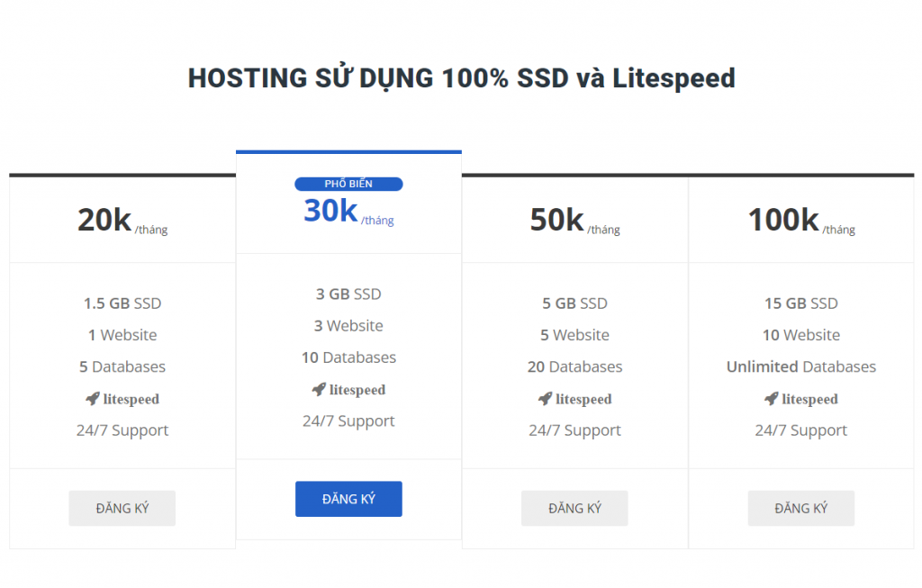Click '24/7 Support' in 50k plan
The image size is (922, 588).
574,430
